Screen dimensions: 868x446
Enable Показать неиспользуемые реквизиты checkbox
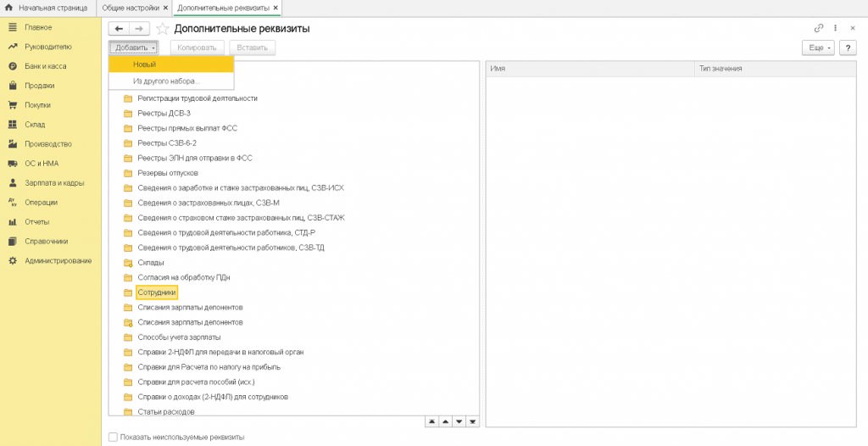tap(113, 438)
